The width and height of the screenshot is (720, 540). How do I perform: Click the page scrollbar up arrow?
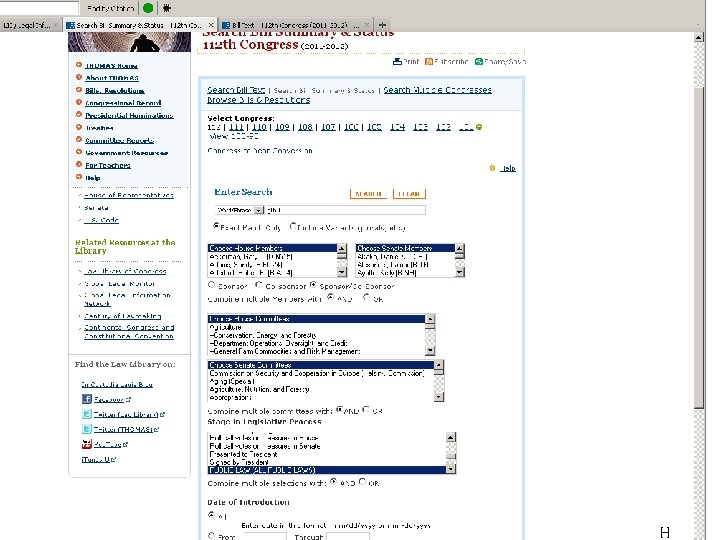699,38
